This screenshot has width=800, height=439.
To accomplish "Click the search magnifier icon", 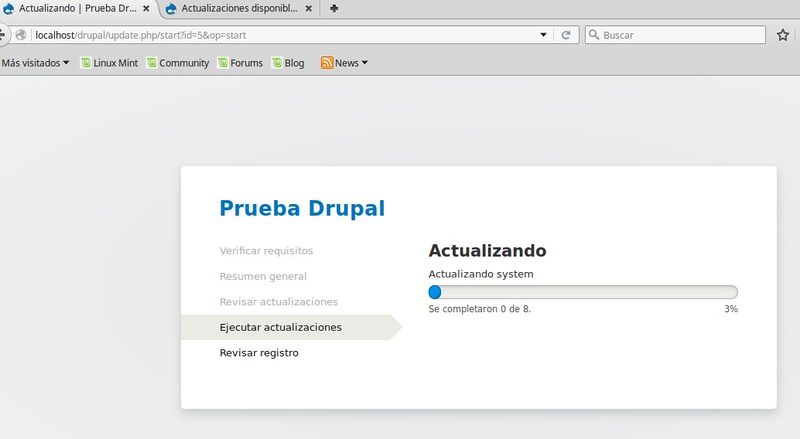I will tap(593, 35).
